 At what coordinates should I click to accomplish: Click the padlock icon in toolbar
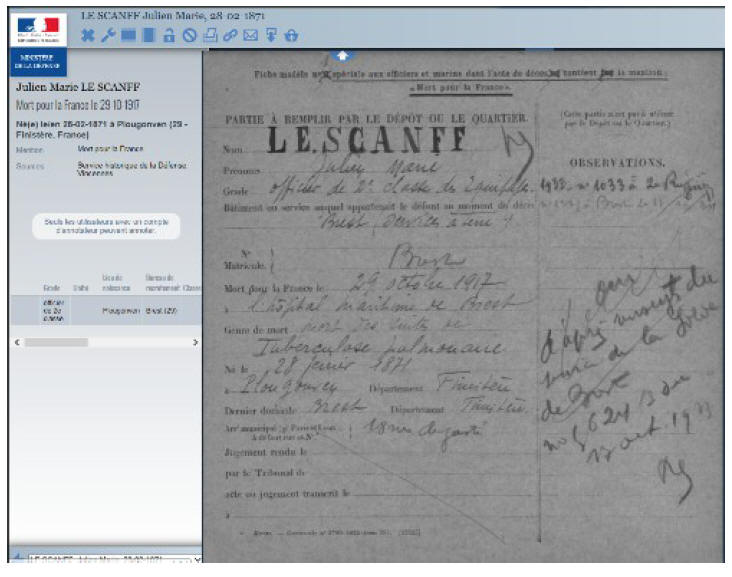click(169, 36)
